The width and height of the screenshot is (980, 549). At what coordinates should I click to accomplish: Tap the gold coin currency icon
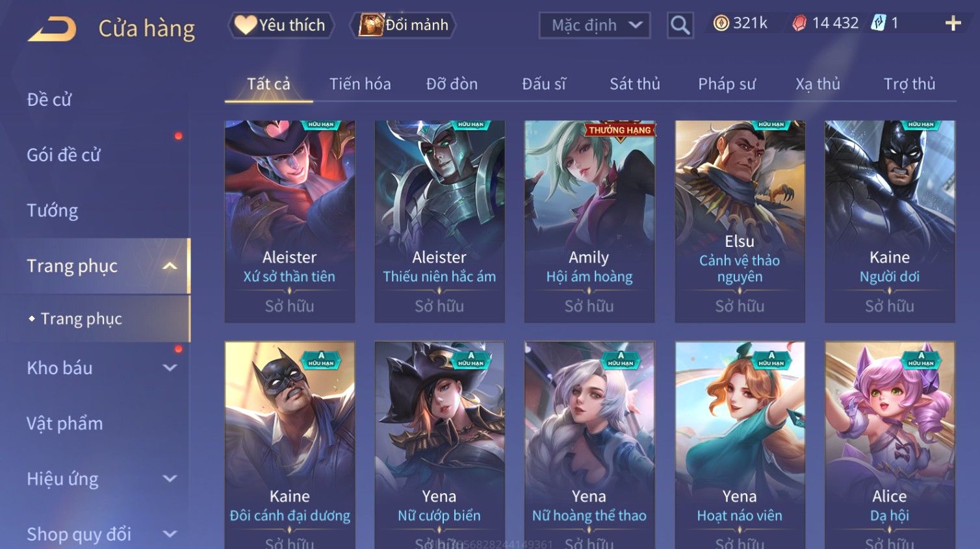721,23
